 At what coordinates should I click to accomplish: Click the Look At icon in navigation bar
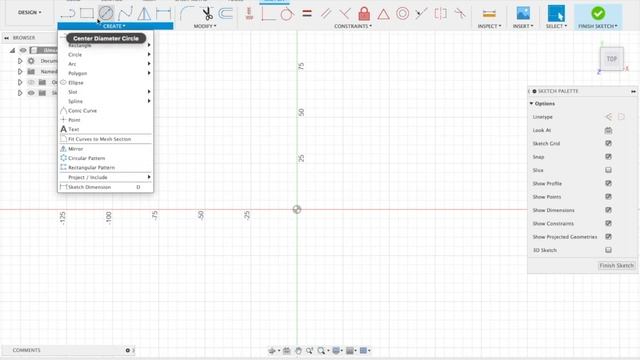tap(287, 351)
